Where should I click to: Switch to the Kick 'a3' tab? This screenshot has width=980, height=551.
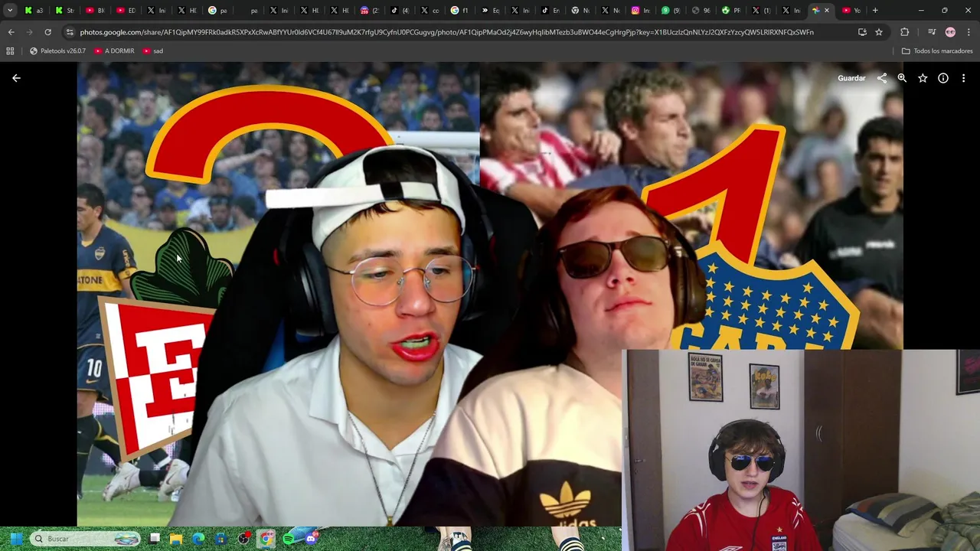34,10
